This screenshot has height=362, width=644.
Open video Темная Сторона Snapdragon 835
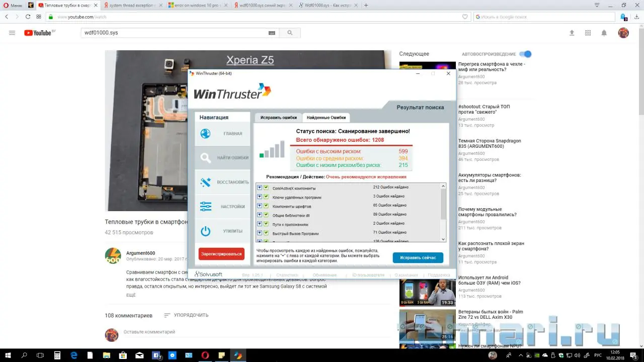(490, 144)
